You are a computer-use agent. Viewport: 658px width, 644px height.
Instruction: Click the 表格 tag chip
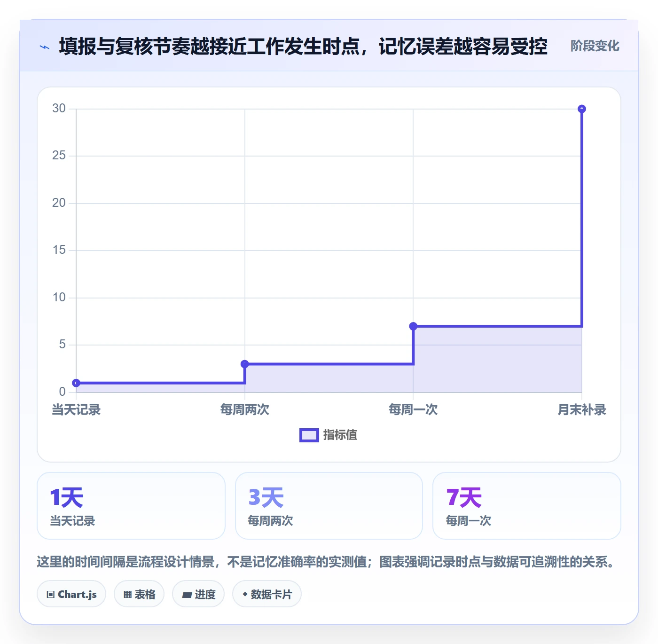click(x=139, y=594)
